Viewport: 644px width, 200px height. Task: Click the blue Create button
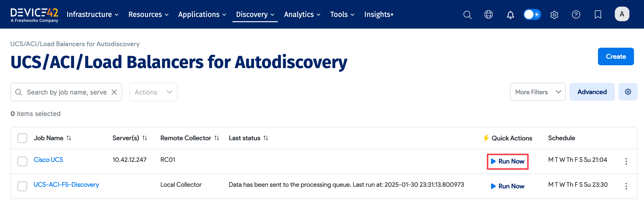click(616, 57)
